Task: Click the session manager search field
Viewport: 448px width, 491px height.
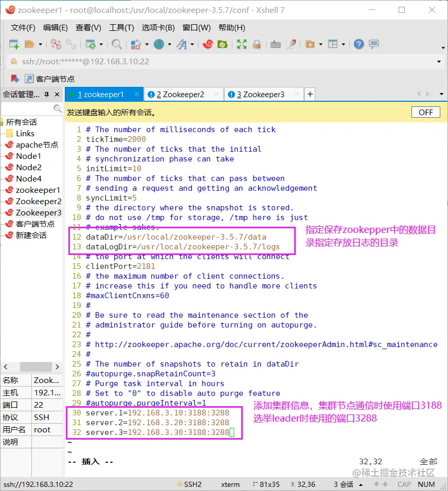Action: 28,108
